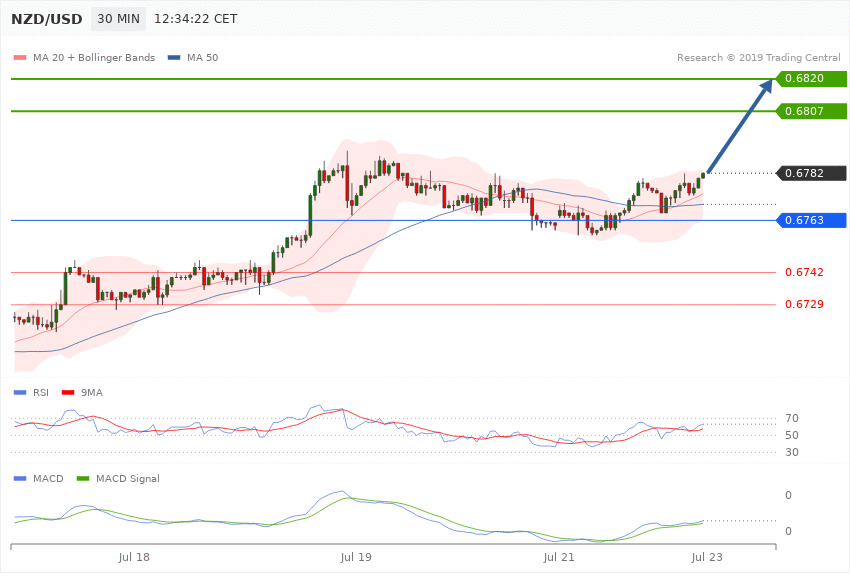This screenshot has height=576, width=850.
Task: Click the RSI 50 axis value
Action: (x=791, y=435)
